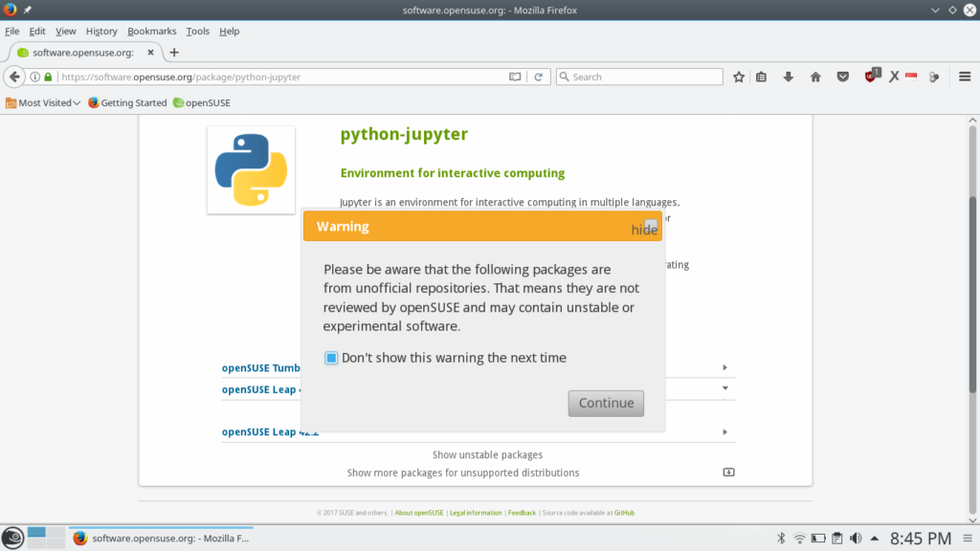Show your bookmarks list icon

coord(761,77)
